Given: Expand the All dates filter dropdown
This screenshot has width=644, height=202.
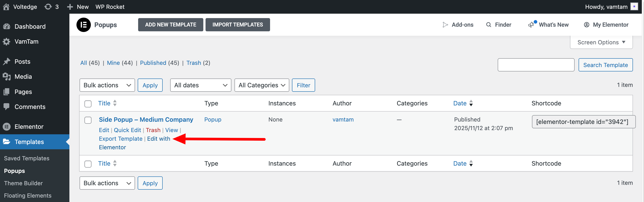Looking at the screenshot, I should [200, 85].
